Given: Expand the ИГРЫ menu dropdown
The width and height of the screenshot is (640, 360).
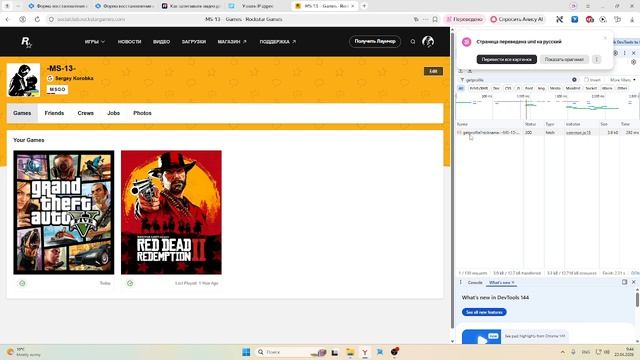Looking at the screenshot, I should click(95, 42).
